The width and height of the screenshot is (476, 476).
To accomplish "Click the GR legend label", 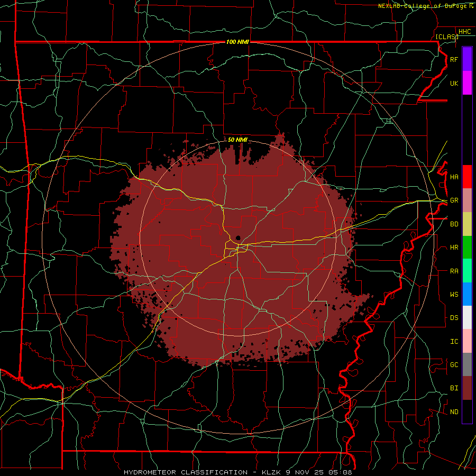I will point(454,200).
